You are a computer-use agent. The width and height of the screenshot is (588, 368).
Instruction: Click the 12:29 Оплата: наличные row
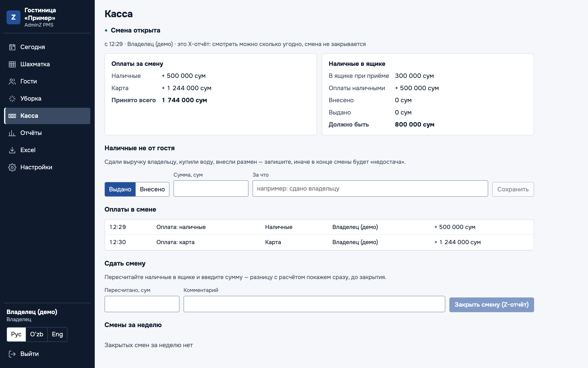pyautogui.click(x=319, y=227)
